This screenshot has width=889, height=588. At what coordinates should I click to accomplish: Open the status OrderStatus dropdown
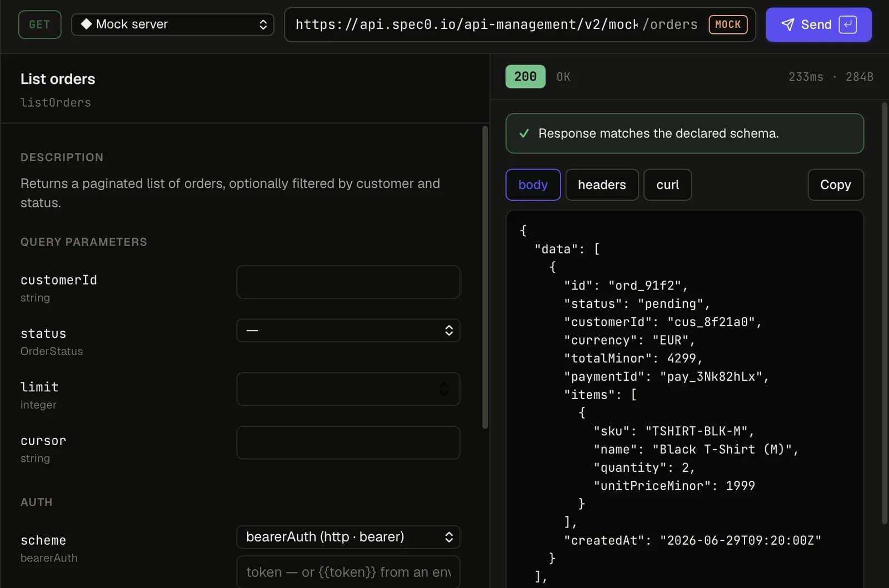point(348,331)
